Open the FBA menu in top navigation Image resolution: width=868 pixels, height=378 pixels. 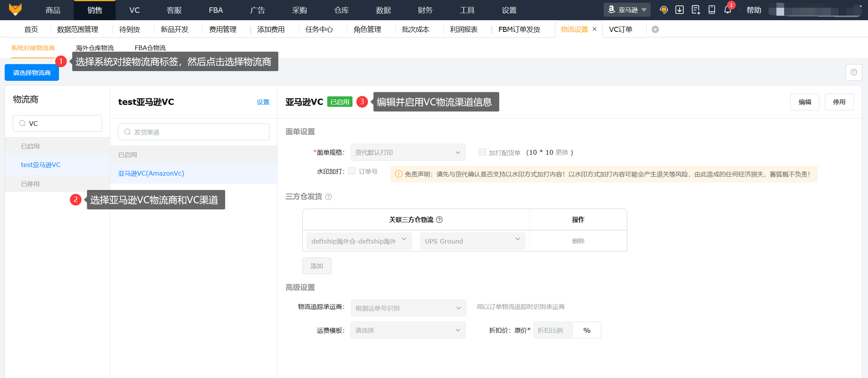pos(216,10)
